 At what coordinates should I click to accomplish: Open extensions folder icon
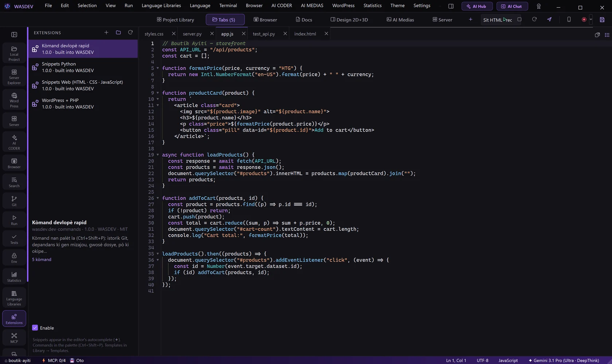[118, 32]
